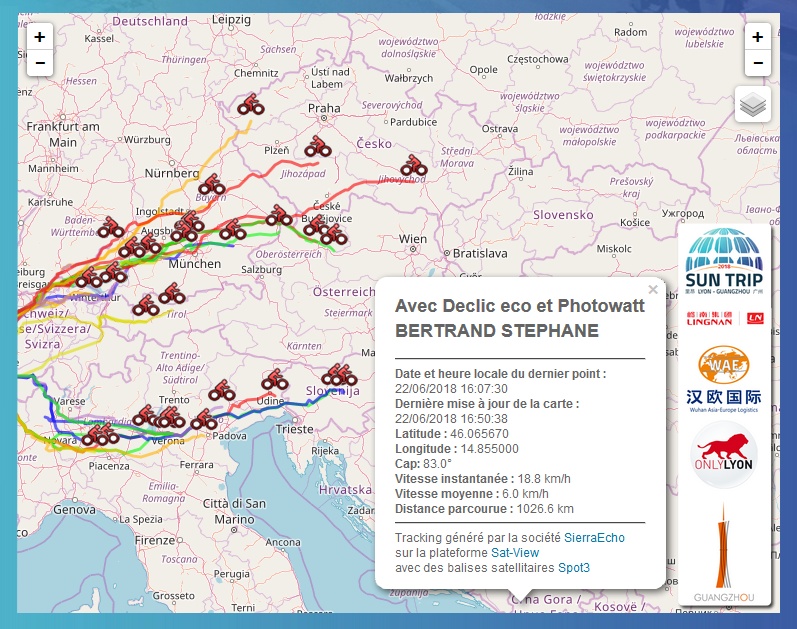The width and height of the screenshot is (797, 629).
Task: Click the latitude value 46.065670
Action: (479, 434)
